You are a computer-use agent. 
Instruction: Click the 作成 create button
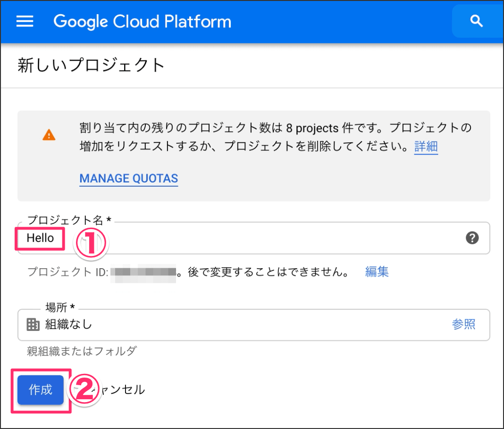(x=41, y=390)
